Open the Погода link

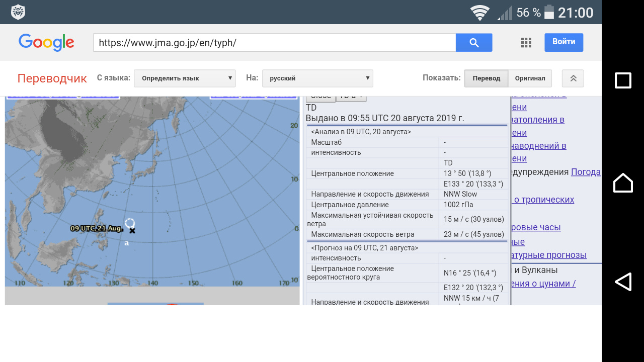tap(586, 172)
